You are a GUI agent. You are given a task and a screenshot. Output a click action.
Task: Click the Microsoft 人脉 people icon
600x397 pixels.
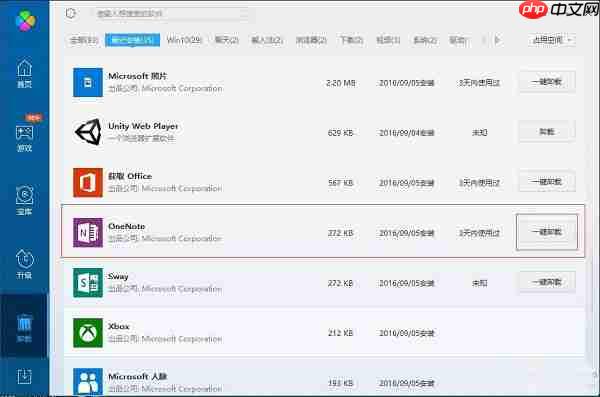coord(88,381)
